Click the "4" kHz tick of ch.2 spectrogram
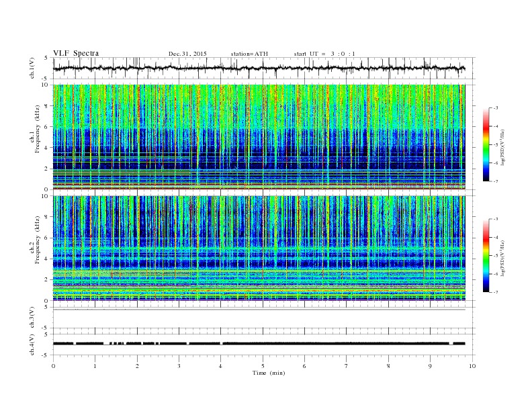This screenshot has height=411, width=532. 46,259
